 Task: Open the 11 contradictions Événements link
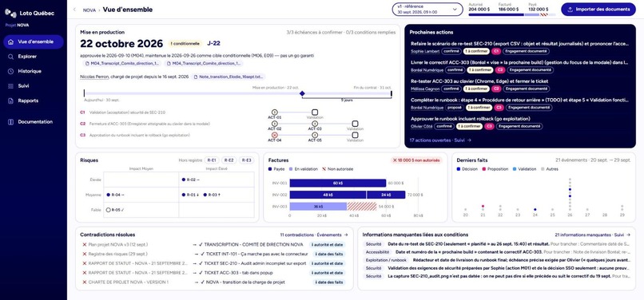pos(314,235)
